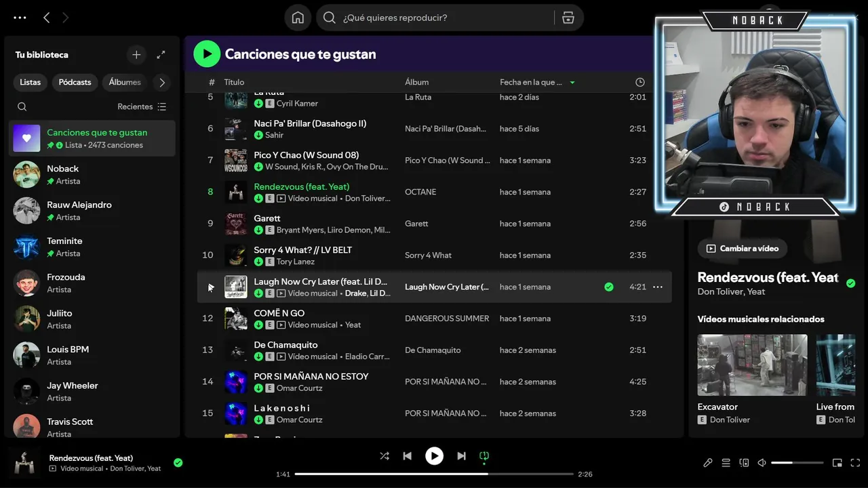The width and height of the screenshot is (868, 488).
Task: Open the playback queue
Action: pos(726,463)
